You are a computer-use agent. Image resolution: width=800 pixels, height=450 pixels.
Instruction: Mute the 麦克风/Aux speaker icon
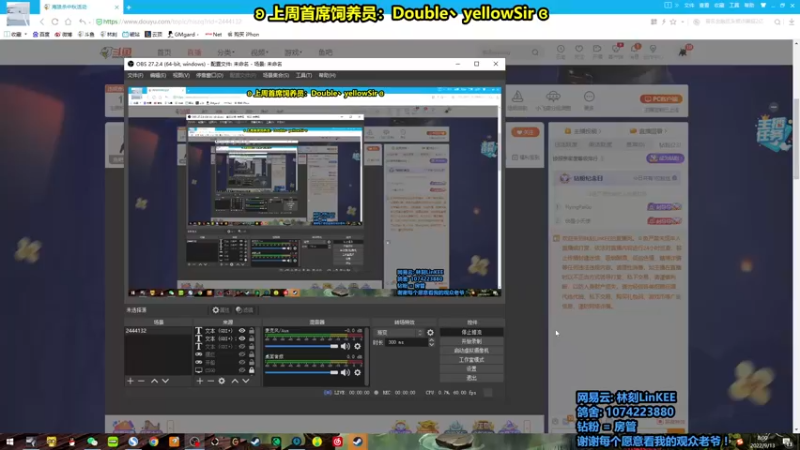(345, 346)
